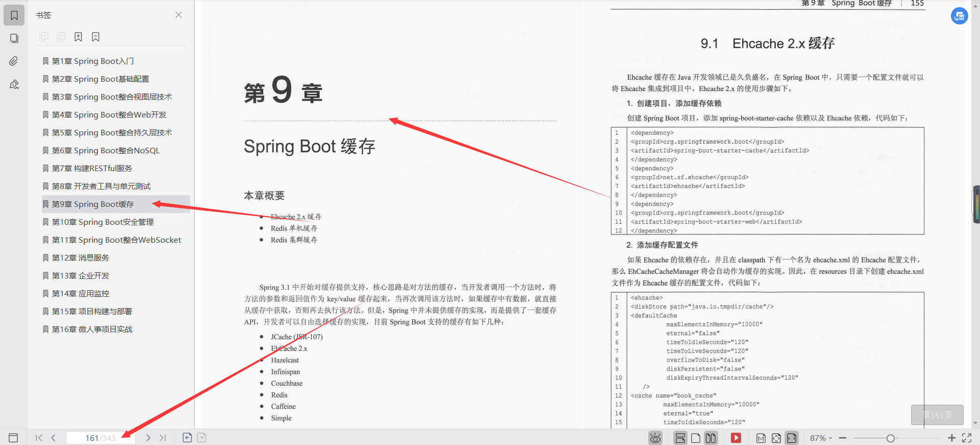Click the blue floating assistant icon
980x445 pixels.
pyautogui.click(x=960, y=16)
